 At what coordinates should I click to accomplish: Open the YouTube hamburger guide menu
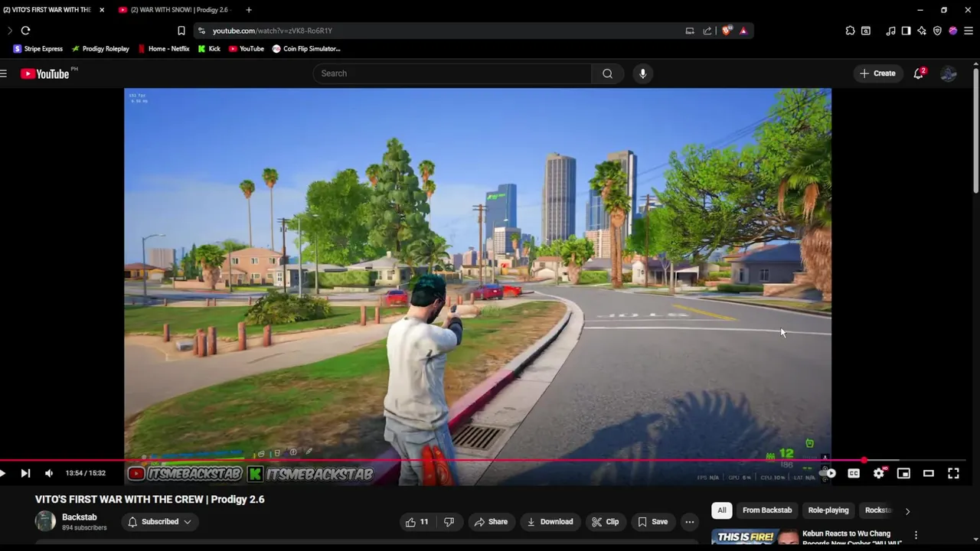[4, 73]
